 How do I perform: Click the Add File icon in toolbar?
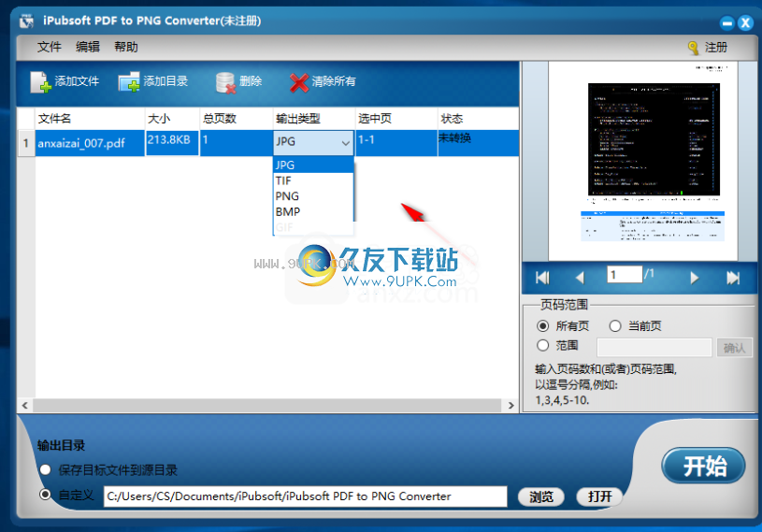pos(40,81)
